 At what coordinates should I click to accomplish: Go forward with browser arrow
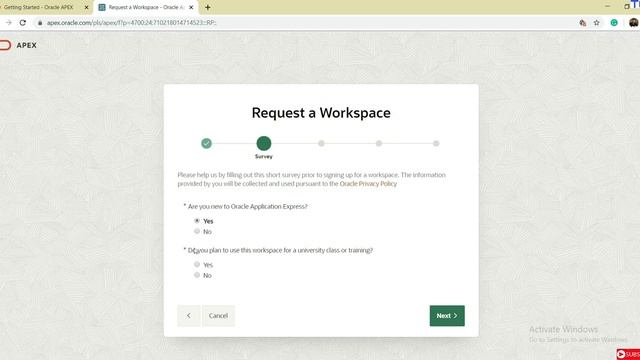click(9, 23)
